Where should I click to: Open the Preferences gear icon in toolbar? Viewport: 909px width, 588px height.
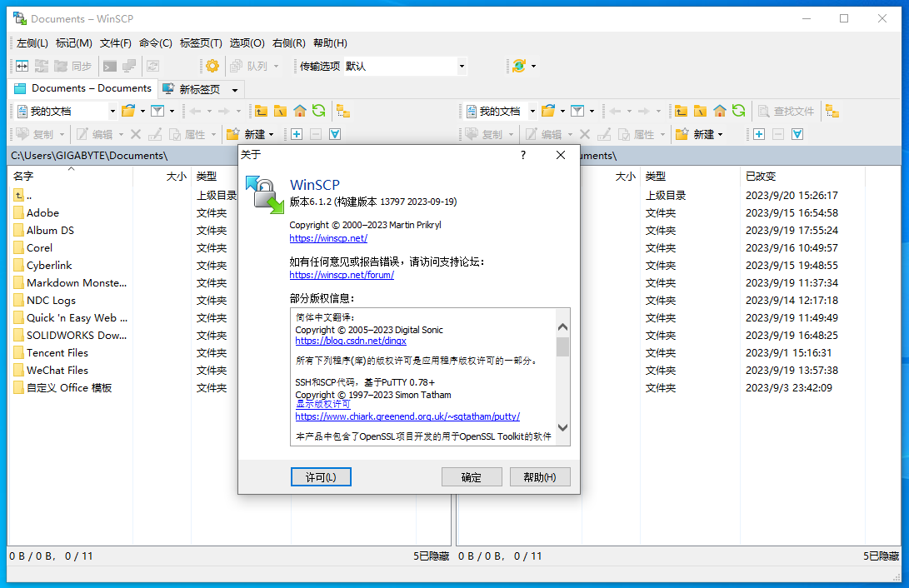click(x=212, y=67)
